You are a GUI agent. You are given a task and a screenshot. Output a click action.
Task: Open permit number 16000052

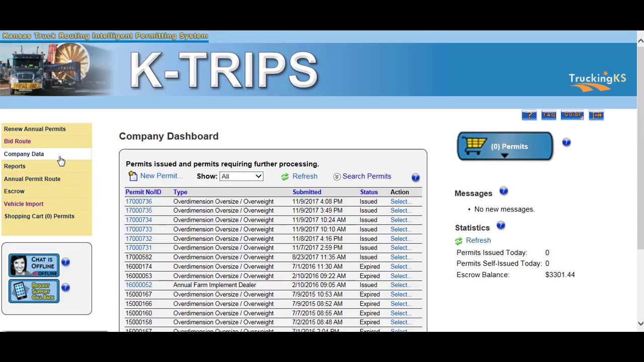pos(138,285)
